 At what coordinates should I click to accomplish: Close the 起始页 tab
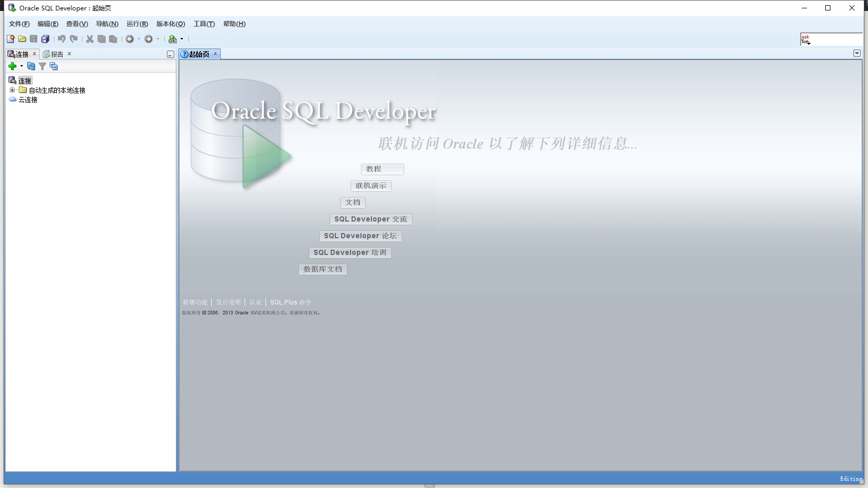(215, 54)
